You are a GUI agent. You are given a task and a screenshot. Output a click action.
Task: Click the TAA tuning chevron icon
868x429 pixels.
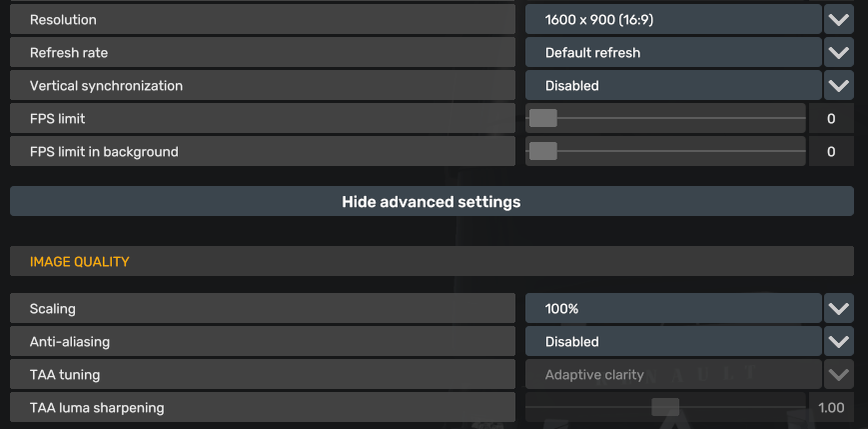click(839, 375)
